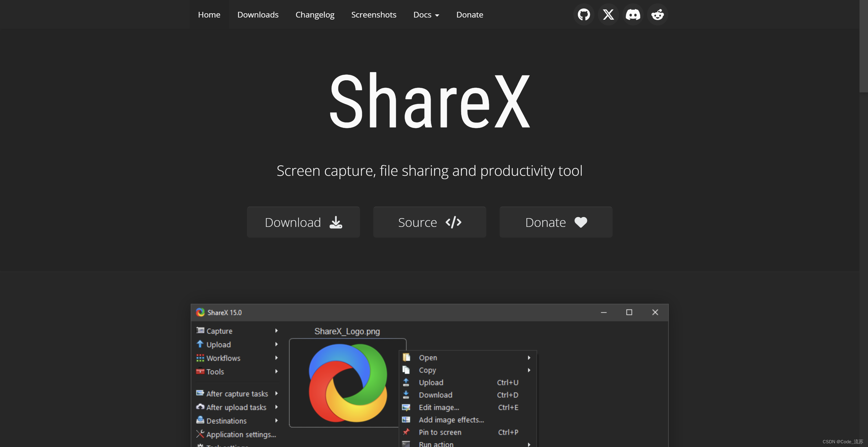Image resolution: width=868 pixels, height=447 pixels.
Task: Click the heart icon in Donate button
Action: tap(581, 222)
